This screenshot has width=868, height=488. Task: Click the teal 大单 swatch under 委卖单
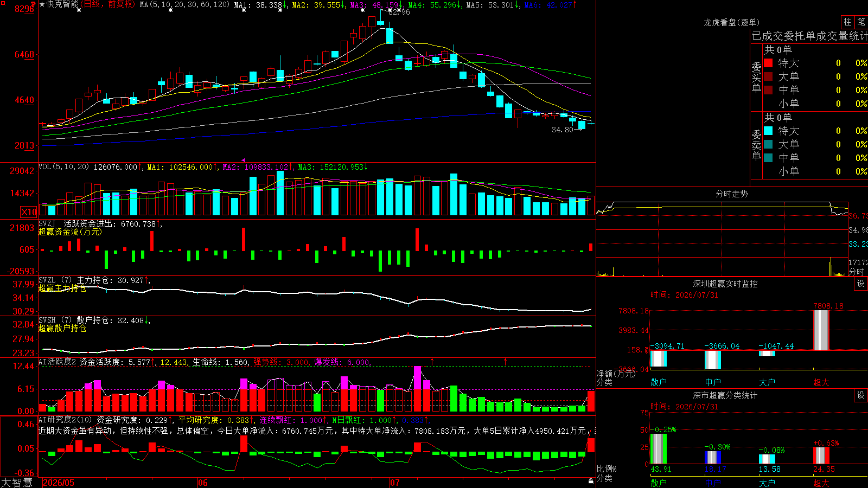coord(768,144)
